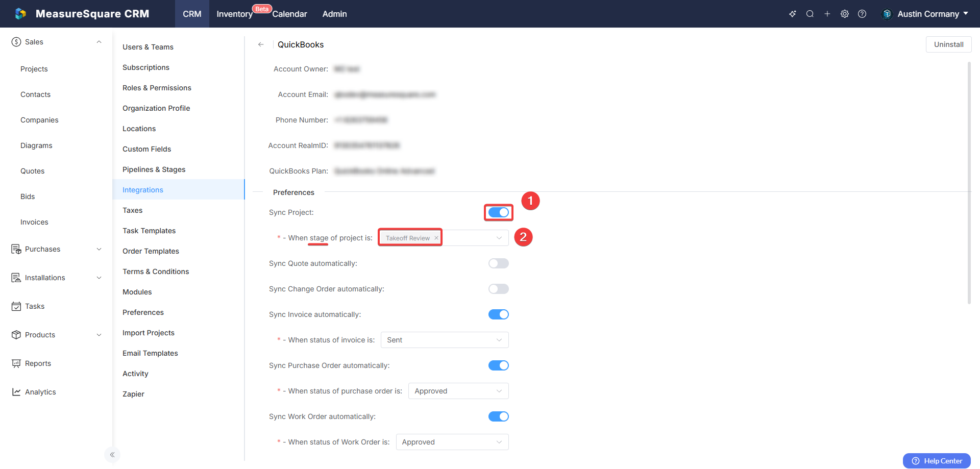The height and width of the screenshot is (469, 980).
Task: Switch to the CRM tab
Action: coord(192,14)
